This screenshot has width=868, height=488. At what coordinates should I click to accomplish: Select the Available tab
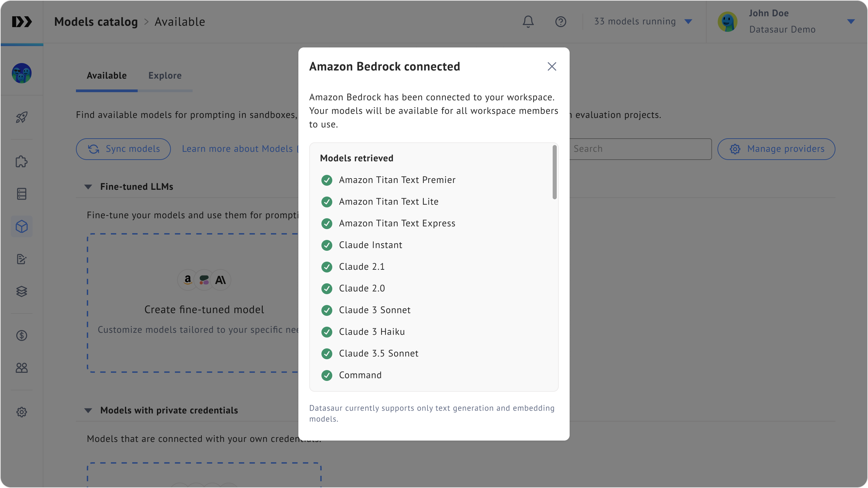pos(106,76)
